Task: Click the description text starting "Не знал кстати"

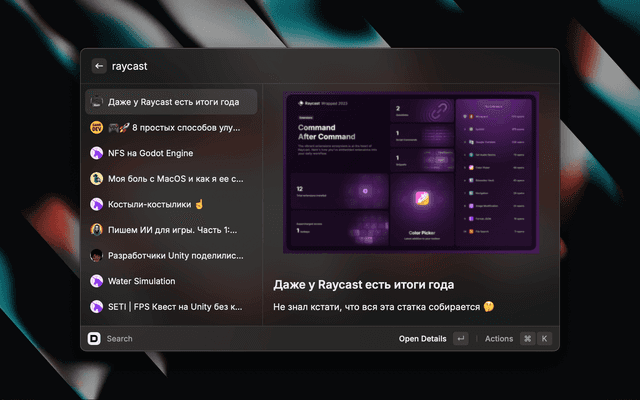Action: 384,307
